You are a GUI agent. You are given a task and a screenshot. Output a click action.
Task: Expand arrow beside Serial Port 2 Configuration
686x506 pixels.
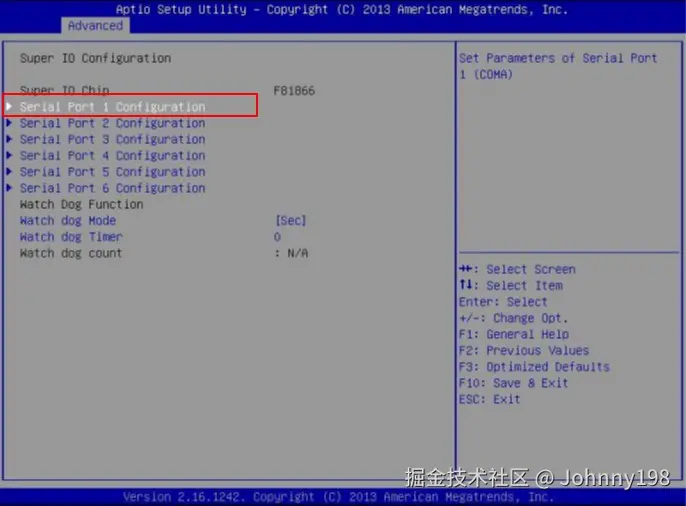9,123
